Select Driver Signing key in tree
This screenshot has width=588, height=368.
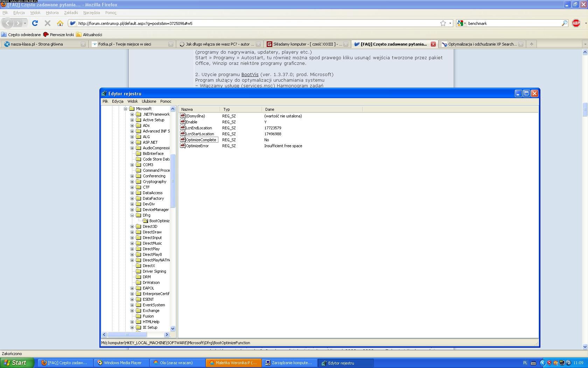point(154,271)
